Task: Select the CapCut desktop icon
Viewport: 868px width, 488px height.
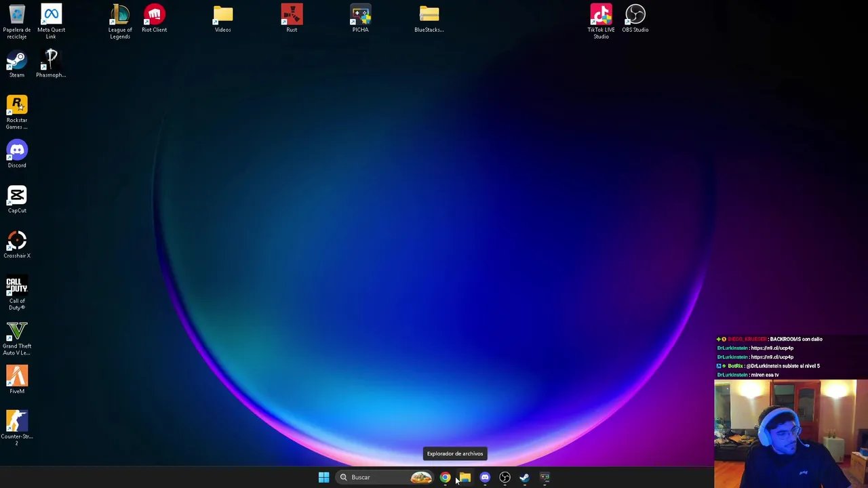Action: tap(17, 199)
